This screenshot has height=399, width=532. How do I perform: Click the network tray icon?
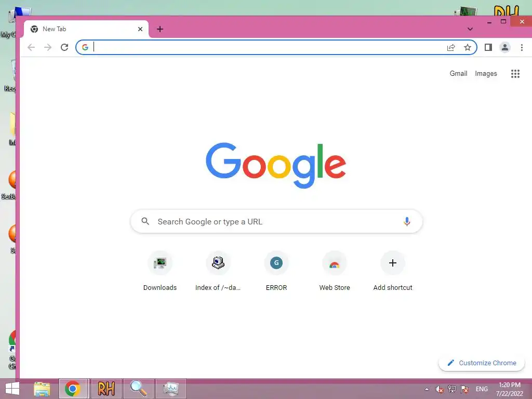[x=452, y=389]
